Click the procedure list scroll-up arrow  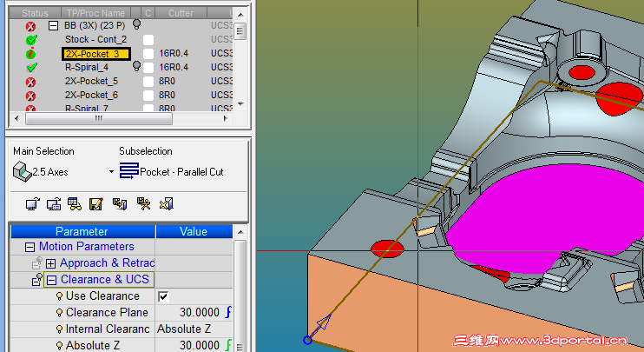pyautogui.click(x=240, y=15)
